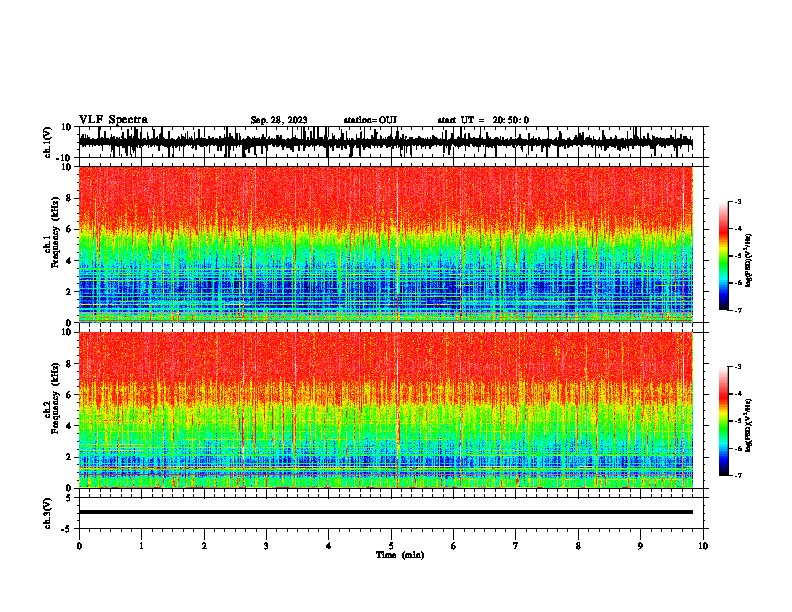Screen dimensions: 792x612
Task: Click the "6" kHz tick on ch.1 spectrogram
Action: (x=70, y=229)
